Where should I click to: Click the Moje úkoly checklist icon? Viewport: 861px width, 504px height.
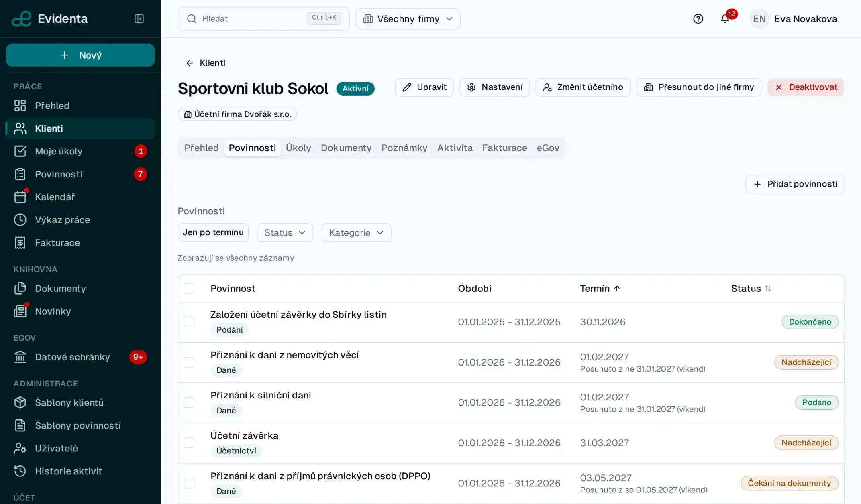(x=20, y=151)
